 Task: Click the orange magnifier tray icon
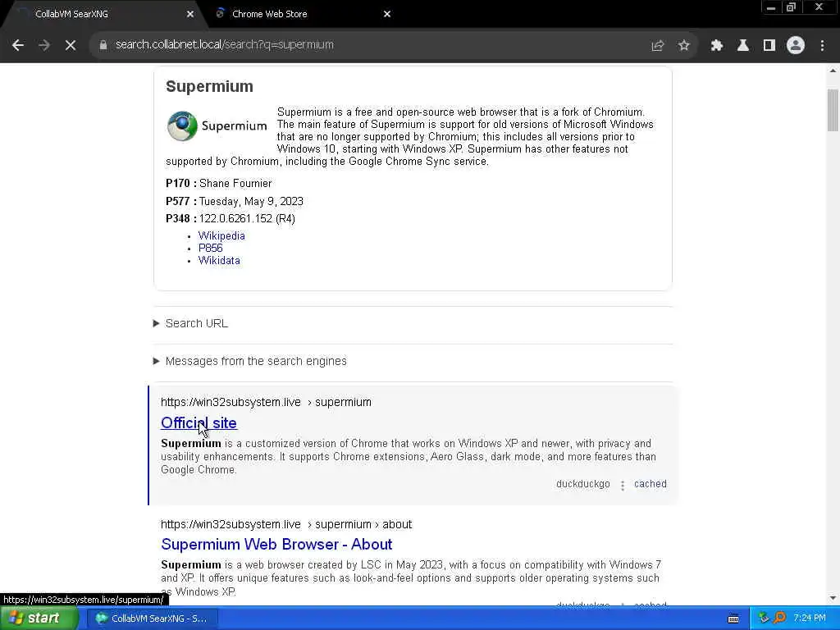click(779, 619)
